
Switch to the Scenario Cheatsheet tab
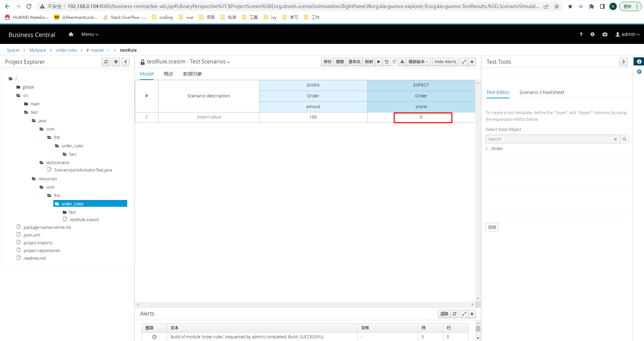tap(542, 92)
